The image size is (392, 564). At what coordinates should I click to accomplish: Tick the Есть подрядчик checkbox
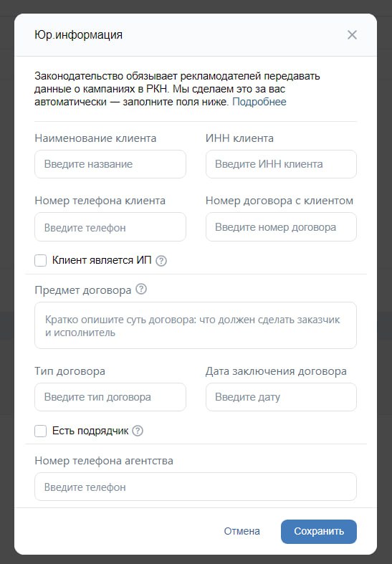pos(41,431)
